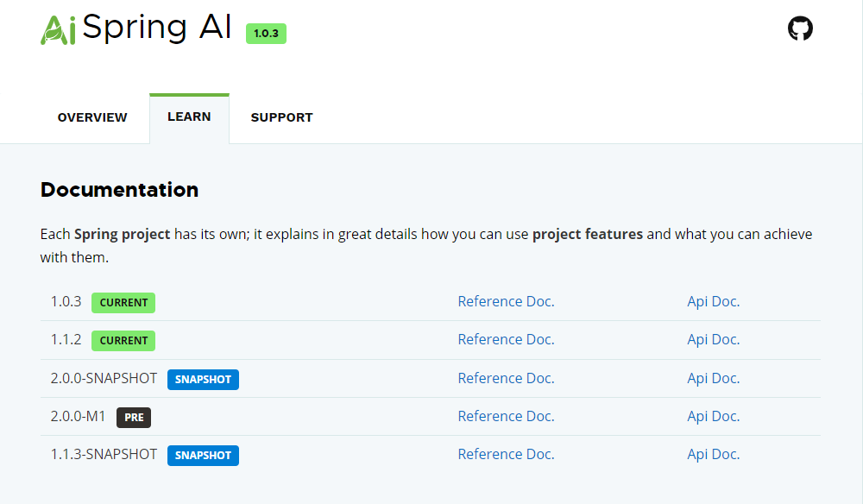Click the PRE badge beside 2.0.0-M1

[x=134, y=418]
